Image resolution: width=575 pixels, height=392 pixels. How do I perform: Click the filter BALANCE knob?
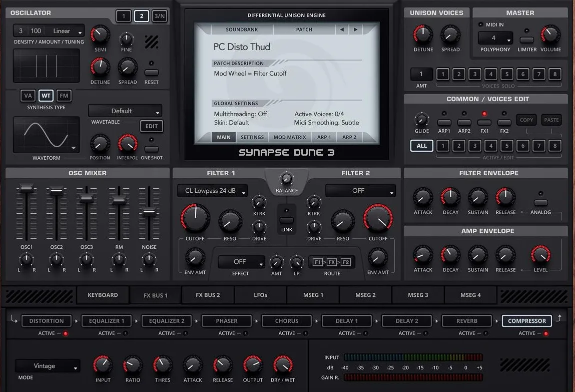(286, 179)
